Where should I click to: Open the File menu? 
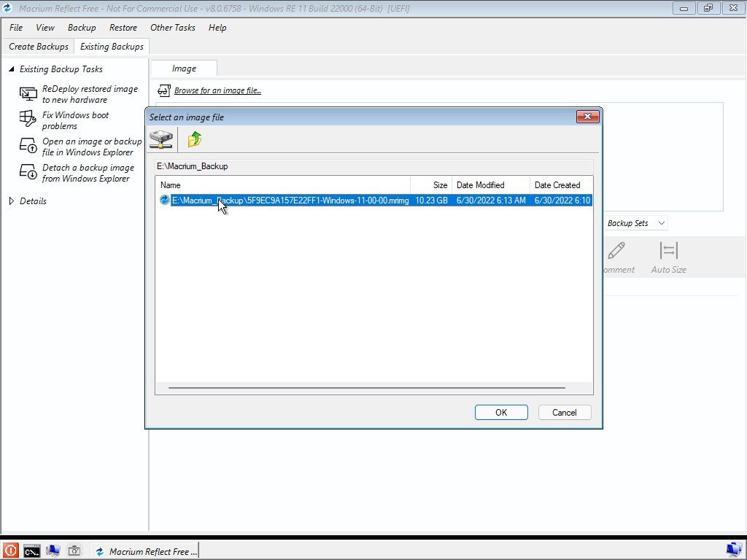pyautogui.click(x=16, y=28)
